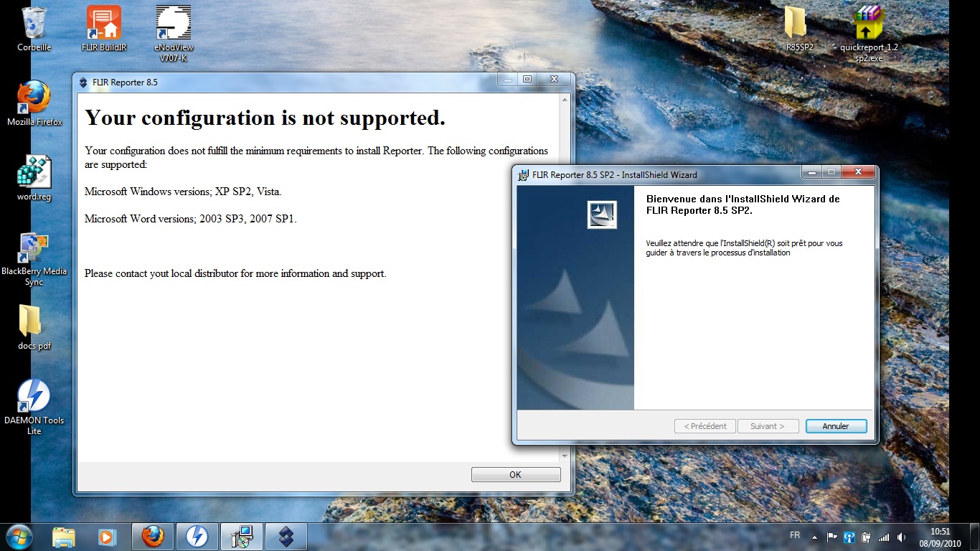The width and height of the screenshot is (980, 551).
Task: Switch keyboard layout via the FR indicator
Action: point(794,537)
